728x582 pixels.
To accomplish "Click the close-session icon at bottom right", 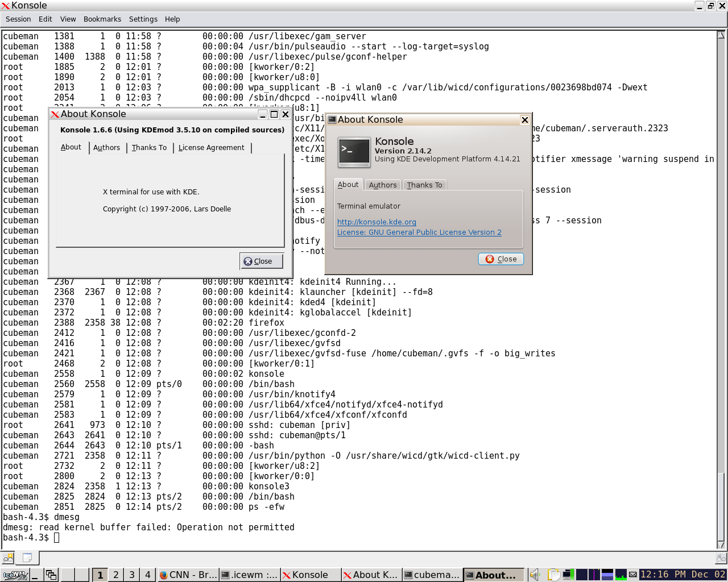I will (x=721, y=558).
